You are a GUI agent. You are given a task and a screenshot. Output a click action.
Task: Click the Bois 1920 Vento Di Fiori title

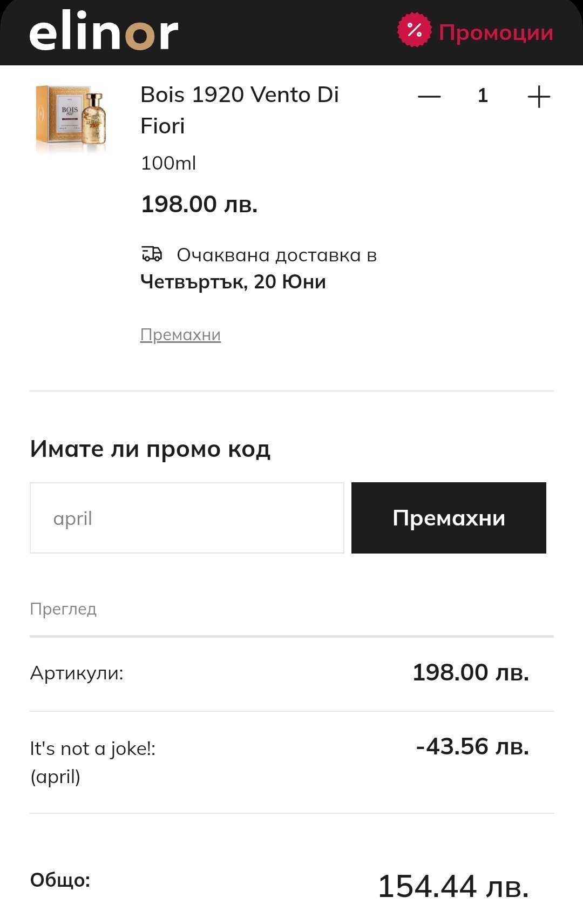click(x=239, y=110)
